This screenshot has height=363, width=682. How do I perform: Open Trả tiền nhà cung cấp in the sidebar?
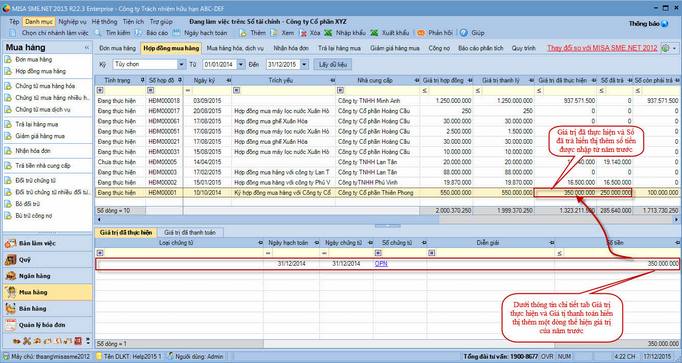pos(43,166)
